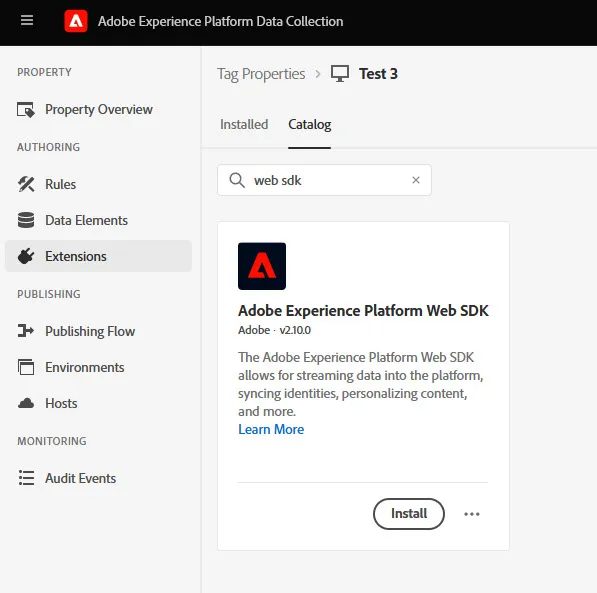
Task: Open Publishing Flow page
Action: tap(98, 331)
